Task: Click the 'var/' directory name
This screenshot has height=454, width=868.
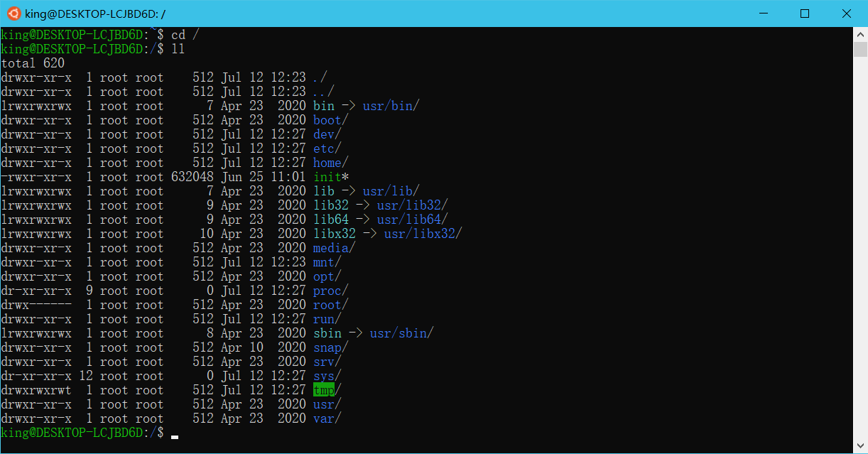Action: tap(327, 418)
